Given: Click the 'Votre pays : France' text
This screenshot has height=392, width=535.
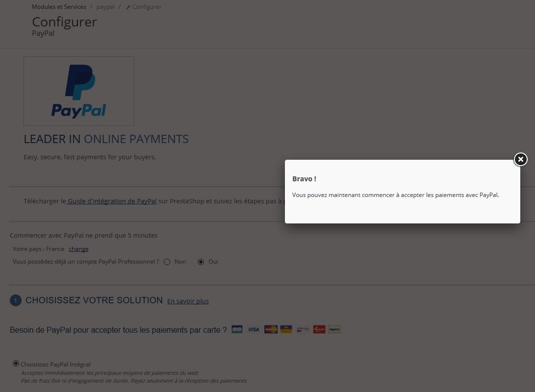Looking at the screenshot, I should 39,249.
